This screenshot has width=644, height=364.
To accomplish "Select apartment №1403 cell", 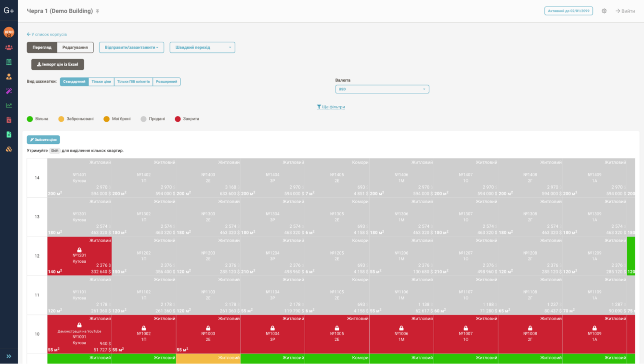I will (x=208, y=178).
